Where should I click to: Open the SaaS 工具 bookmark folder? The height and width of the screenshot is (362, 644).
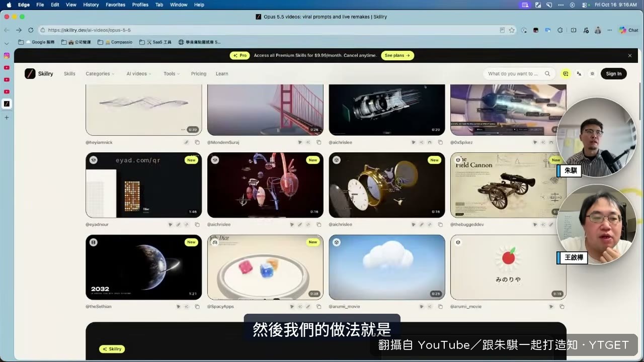[x=155, y=42]
